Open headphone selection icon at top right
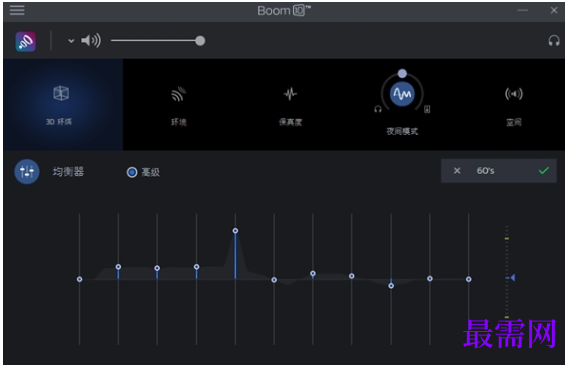 coord(554,40)
